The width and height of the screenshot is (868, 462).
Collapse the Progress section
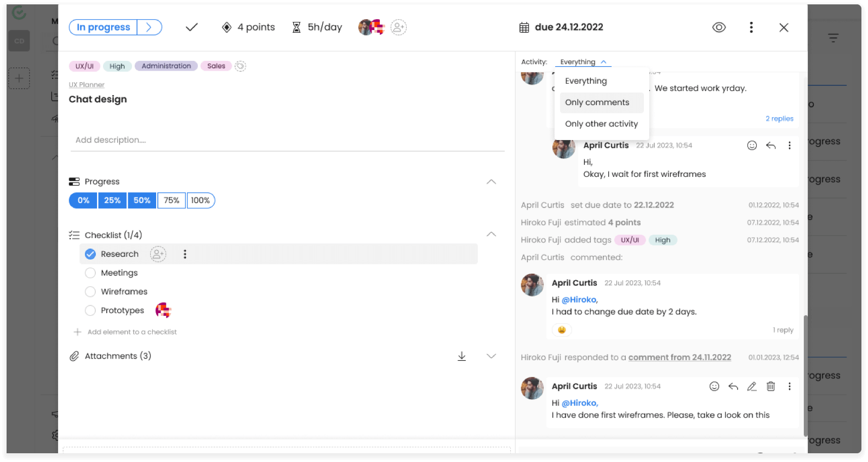click(x=491, y=182)
